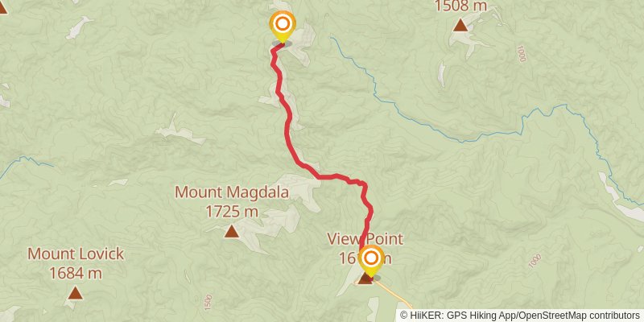Select the 1725 m elevation text
The width and height of the screenshot is (644, 322).
(x=232, y=212)
